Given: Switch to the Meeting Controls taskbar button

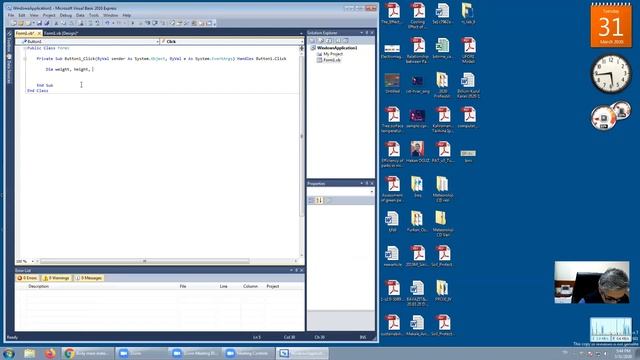Looking at the screenshot, I should point(248,353).
